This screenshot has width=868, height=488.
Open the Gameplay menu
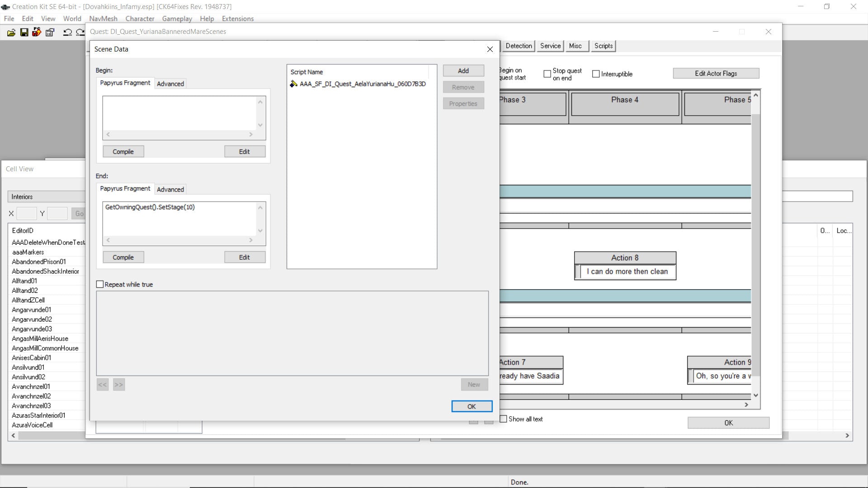coord(177,19)
